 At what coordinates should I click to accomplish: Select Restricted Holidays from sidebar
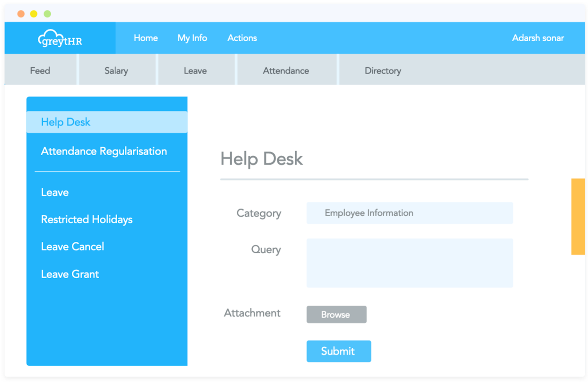pyautogui.click(x=87, y=219)
